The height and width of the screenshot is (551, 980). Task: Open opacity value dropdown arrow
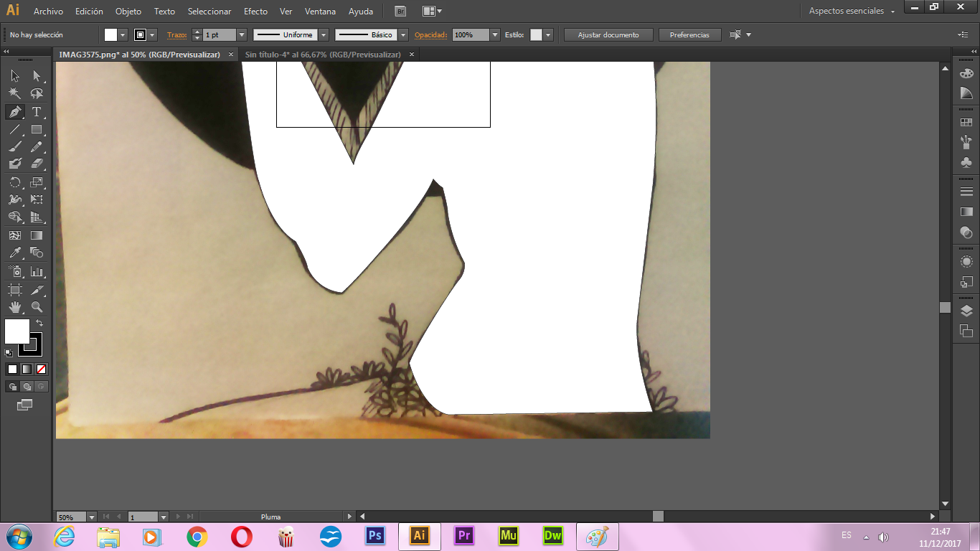495,34
